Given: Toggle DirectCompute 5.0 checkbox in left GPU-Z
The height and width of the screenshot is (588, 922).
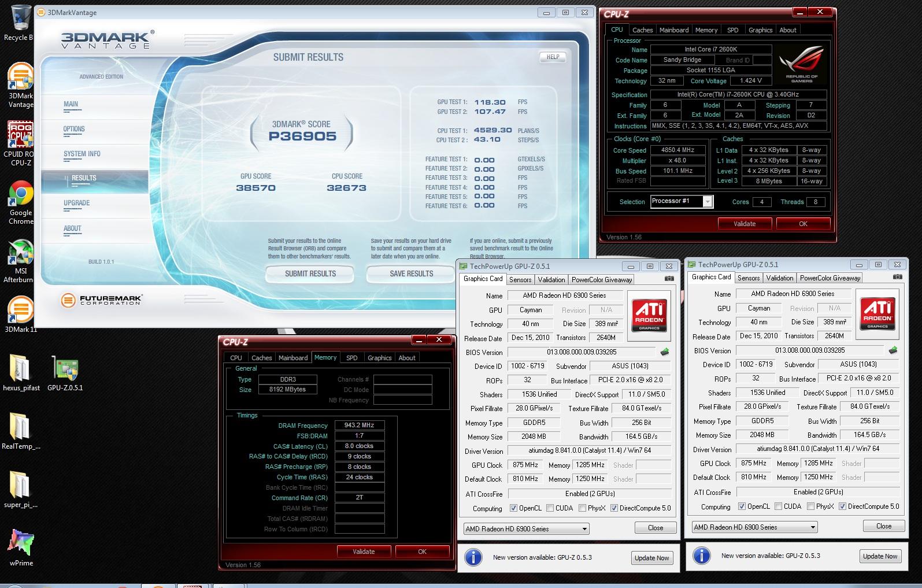Looking at the screenshot, I should (x=614, y=508).
